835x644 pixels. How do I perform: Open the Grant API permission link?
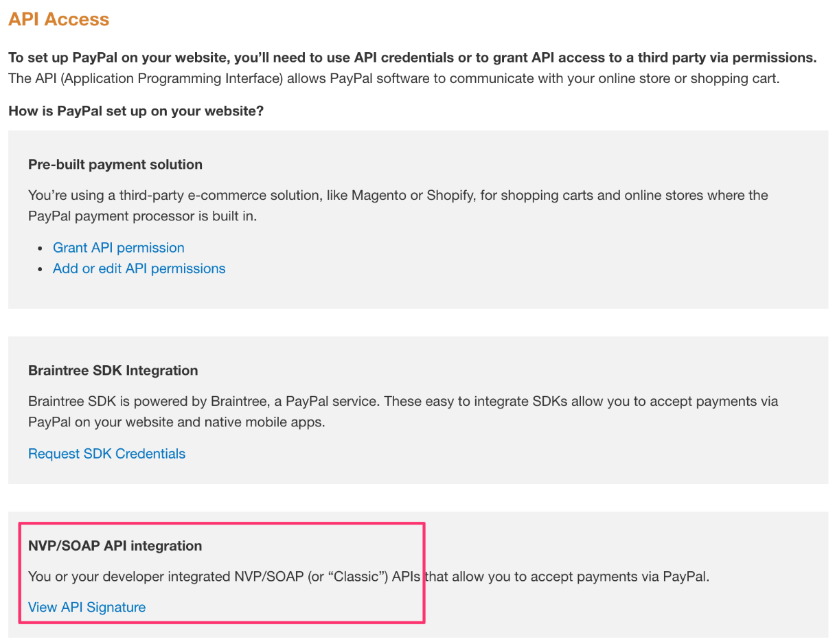118,248
